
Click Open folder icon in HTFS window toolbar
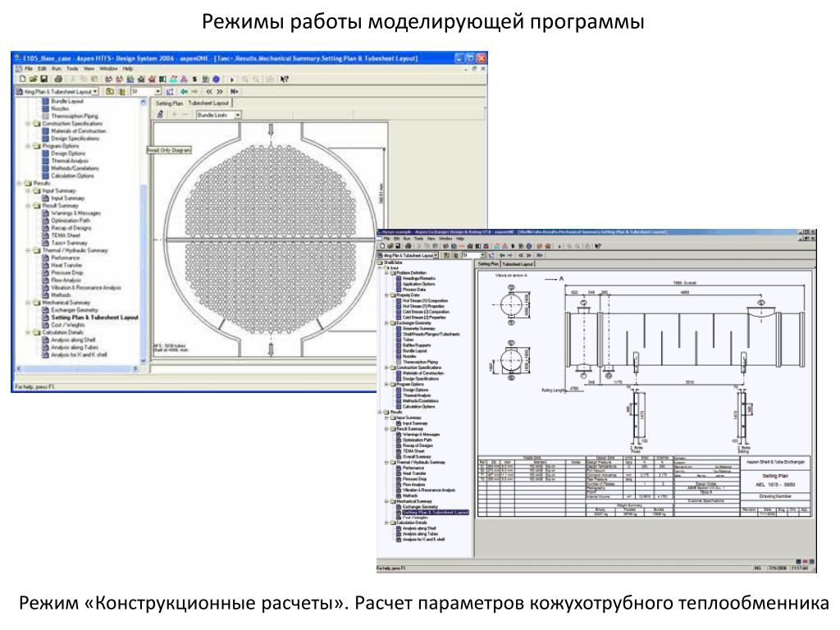click(x=33, y=80)
